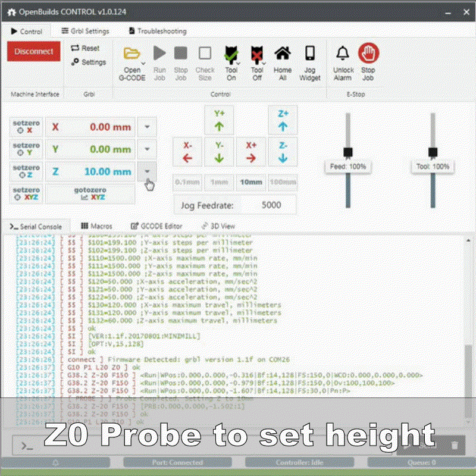Click the setzero XYZ button

[x=26, y=194]
